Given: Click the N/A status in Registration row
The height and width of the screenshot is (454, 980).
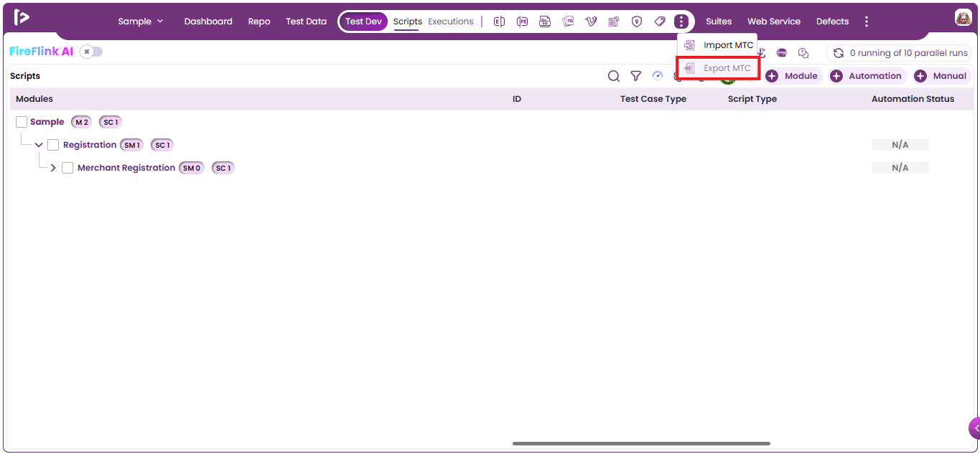Looking at the screenshot, I should [x=900, y=145].
